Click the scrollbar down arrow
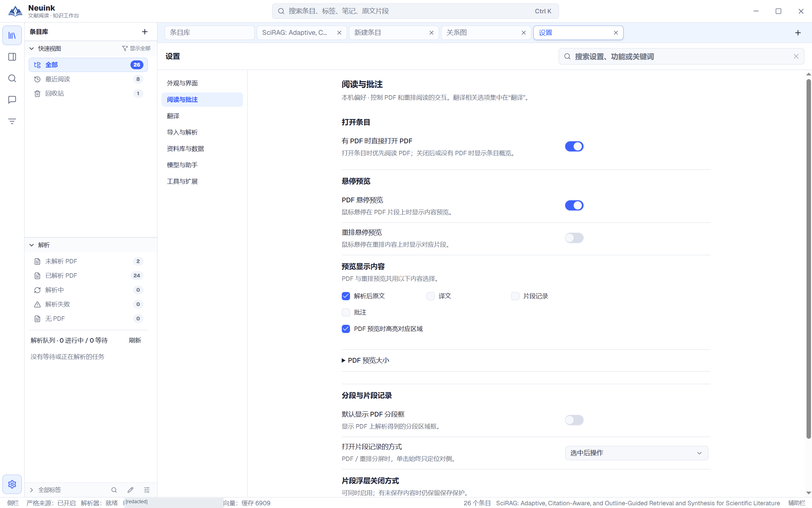This screenshot has width=812, height=508. tap(808, 493)
